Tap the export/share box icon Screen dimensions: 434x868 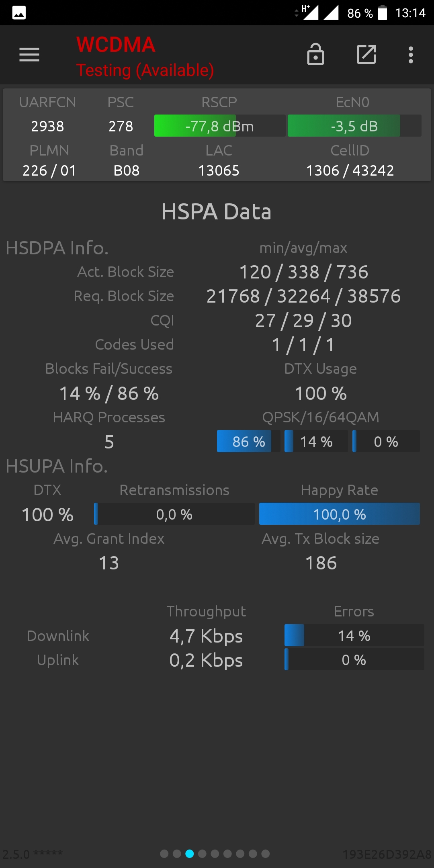(366, 54)
